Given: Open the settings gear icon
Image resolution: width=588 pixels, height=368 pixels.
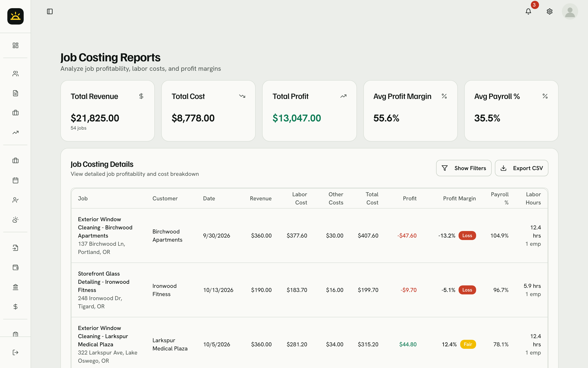Looking at the screenshot, I should 549,11.
